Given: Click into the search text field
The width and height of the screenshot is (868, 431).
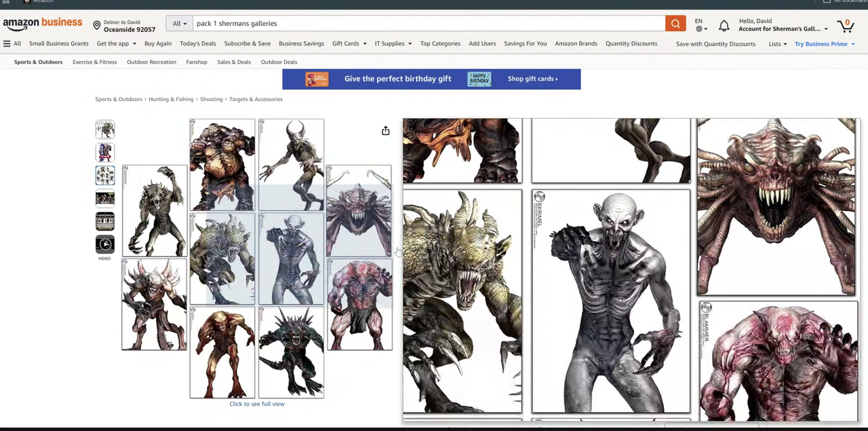Looking at the screenshot, I should [x=427, y=24].
